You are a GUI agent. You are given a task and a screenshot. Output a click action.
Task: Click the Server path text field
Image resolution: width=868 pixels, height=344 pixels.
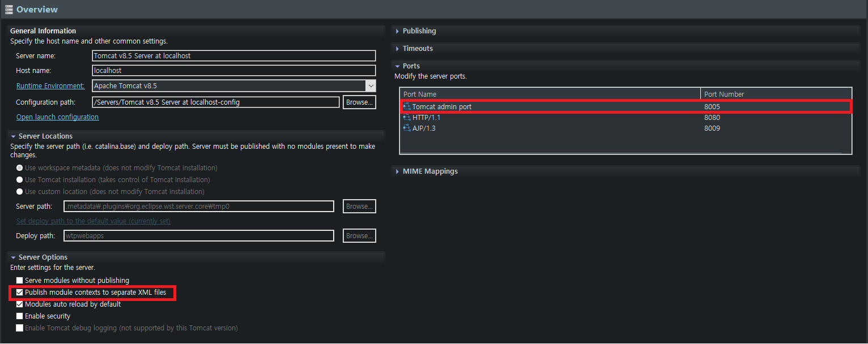(199, 207)
